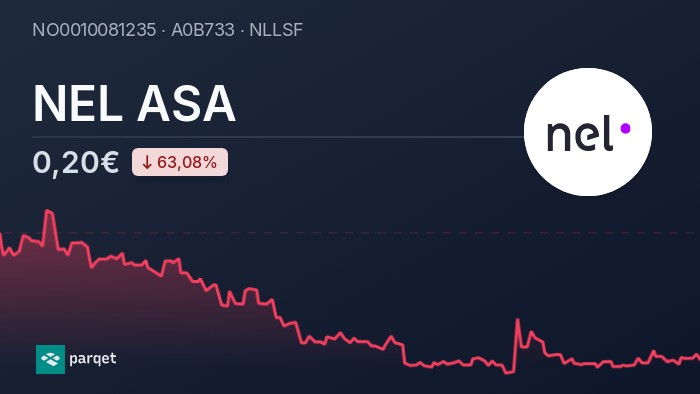Click the purple dot in nel logo
The height and width of the screenshot is (394, 700).
(x=625, y=129)
